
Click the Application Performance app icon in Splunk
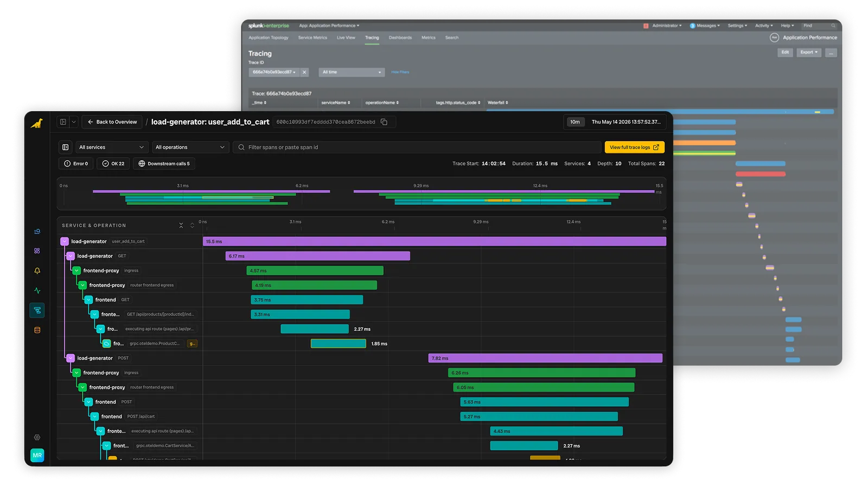(774, 37)
